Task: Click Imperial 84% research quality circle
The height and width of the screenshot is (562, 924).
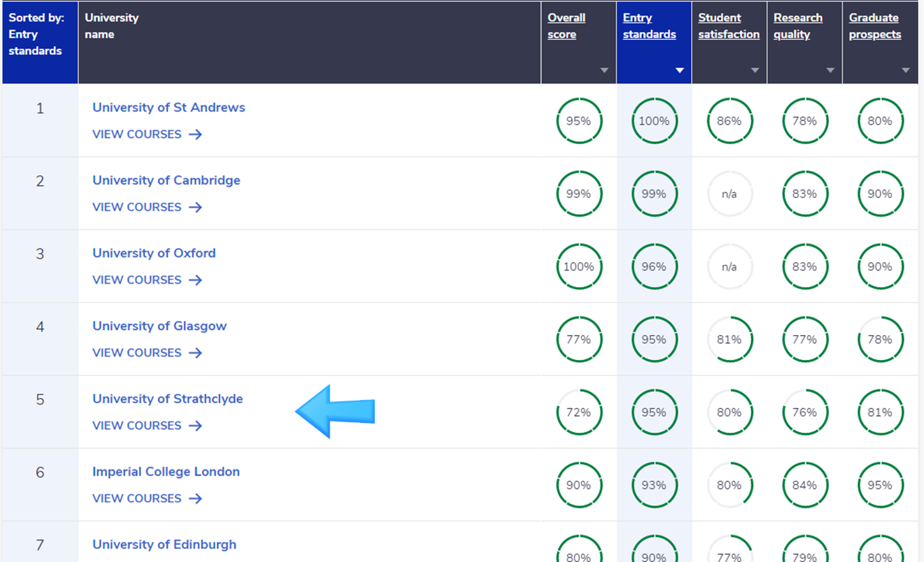Action: click(x=804, y=485)
